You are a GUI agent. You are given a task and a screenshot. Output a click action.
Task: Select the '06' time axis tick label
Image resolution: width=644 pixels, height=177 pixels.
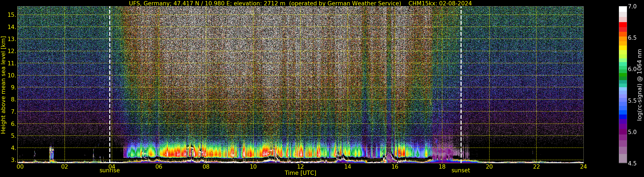click(159, 167)
